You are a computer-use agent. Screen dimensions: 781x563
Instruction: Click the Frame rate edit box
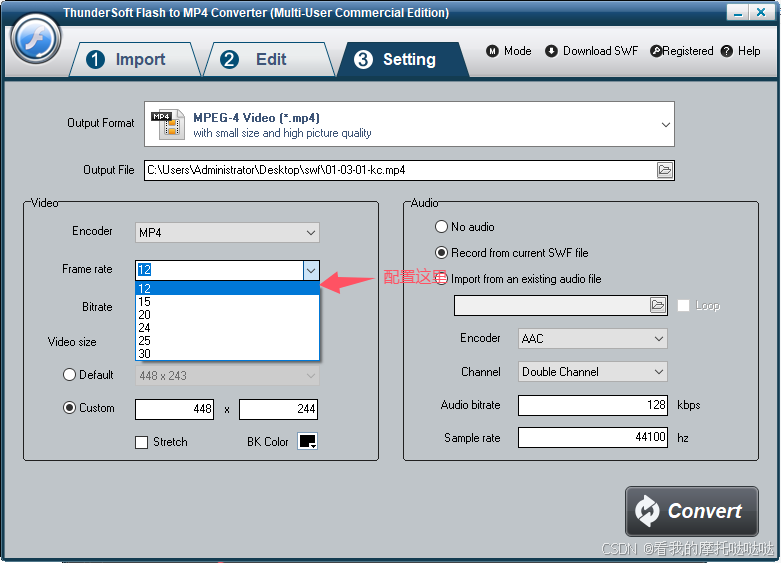(x=220, y=271)
